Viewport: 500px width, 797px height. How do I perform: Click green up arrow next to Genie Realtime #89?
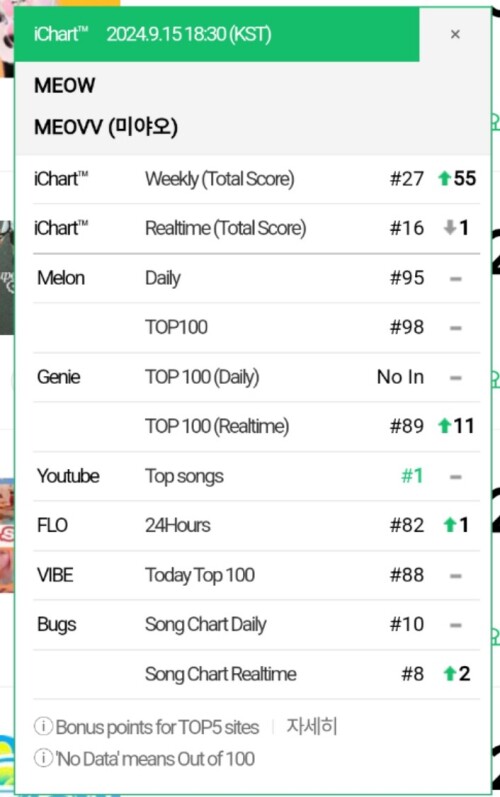445,425
